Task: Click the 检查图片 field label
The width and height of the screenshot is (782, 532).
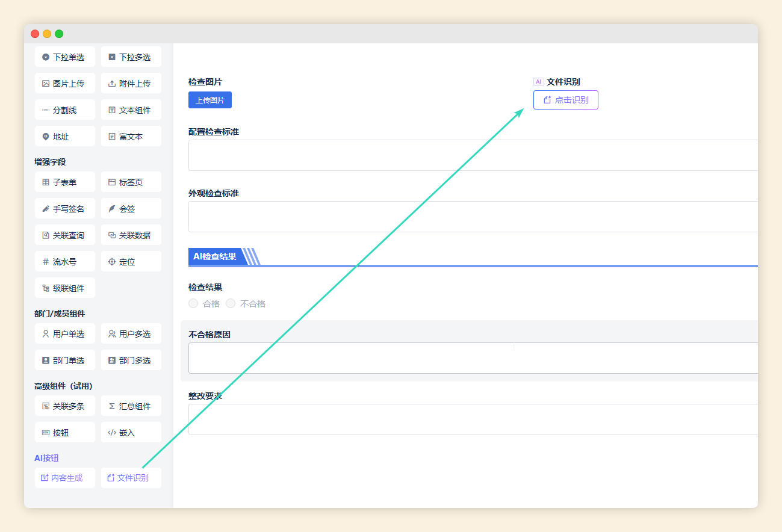Action: [x=205, y=82]
